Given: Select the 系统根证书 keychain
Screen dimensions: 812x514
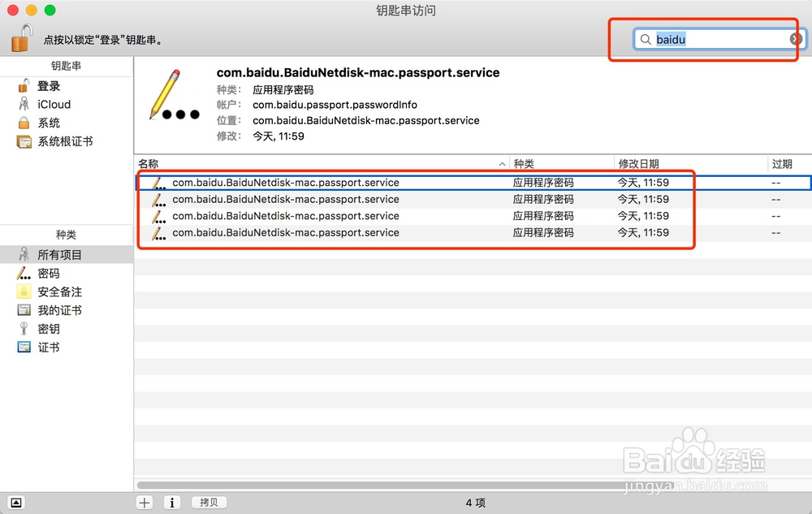Looking at the screenshot, I should tap(67, 141).
